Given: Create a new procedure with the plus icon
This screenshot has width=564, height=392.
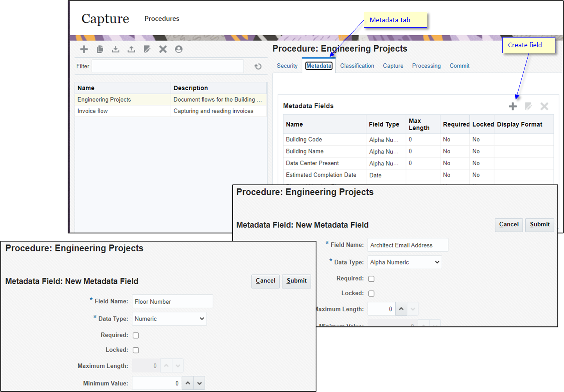Looking at the screenshot, I should coord(84,49).
